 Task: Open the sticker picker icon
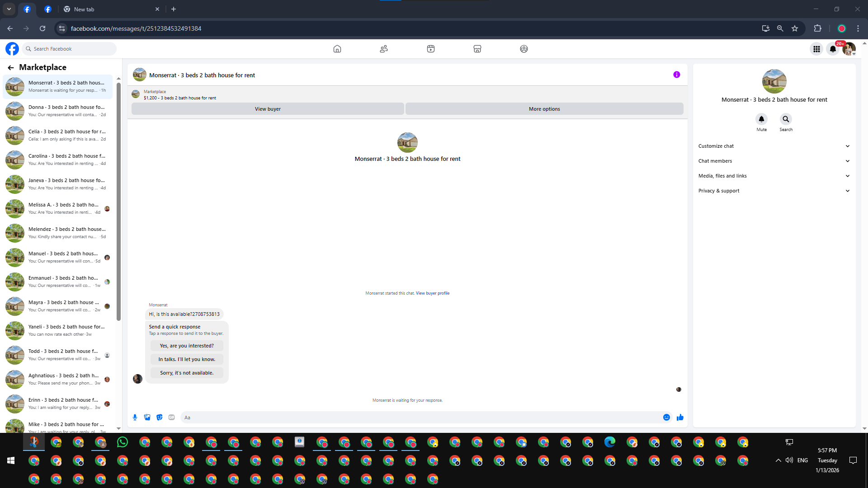159,418
